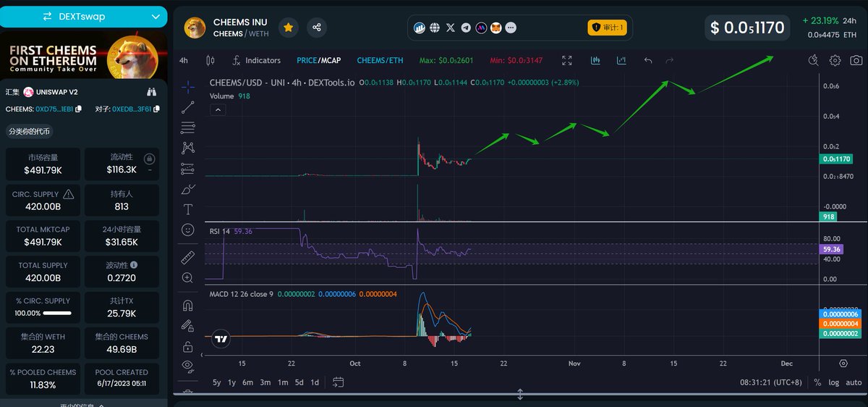Viewport: 868px width, 407px height.
Task: Toggle stay in drawing mode
Action: pos(187,325)
